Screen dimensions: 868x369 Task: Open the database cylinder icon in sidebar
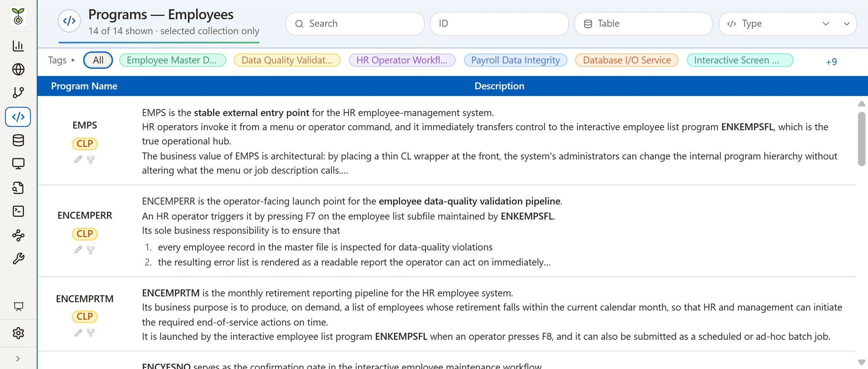click(18, 140)
